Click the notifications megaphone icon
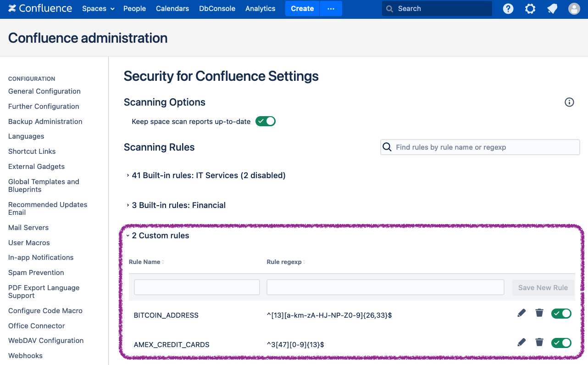Viewport: 588px width, 365px height. pyautogui.click(x=552, y=8)
